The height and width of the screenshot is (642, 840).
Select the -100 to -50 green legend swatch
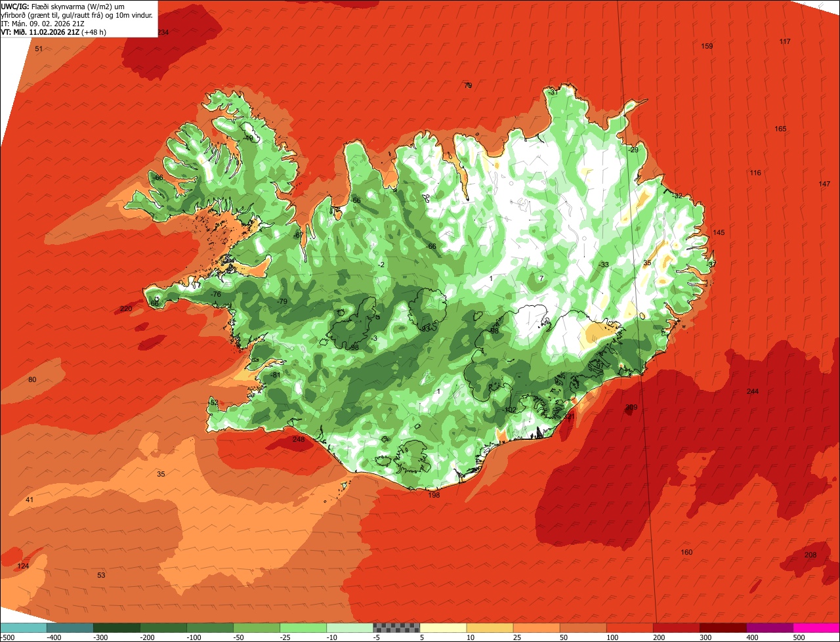coord(210,628)
